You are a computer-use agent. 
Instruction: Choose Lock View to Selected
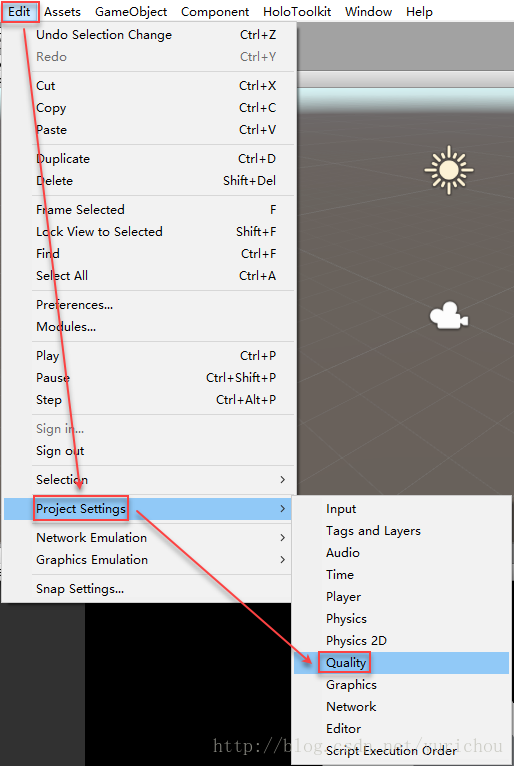(x=149, y=232)
